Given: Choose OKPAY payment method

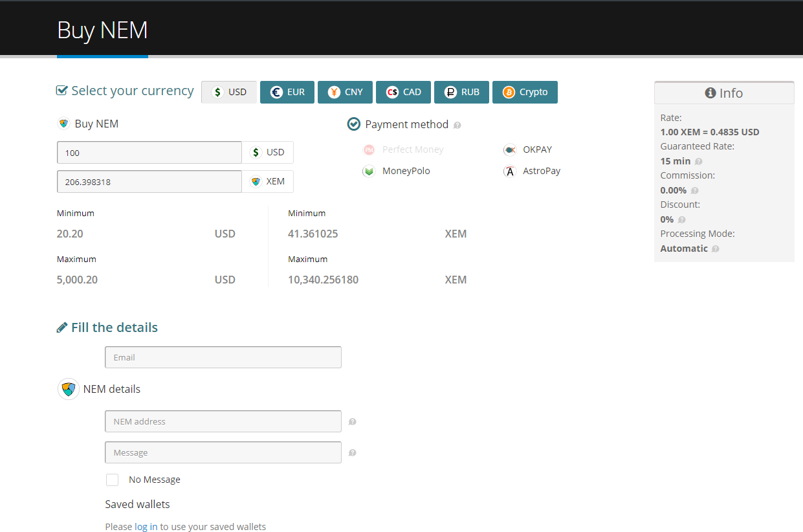Looking at the screenshot, I should click(536, 150).
